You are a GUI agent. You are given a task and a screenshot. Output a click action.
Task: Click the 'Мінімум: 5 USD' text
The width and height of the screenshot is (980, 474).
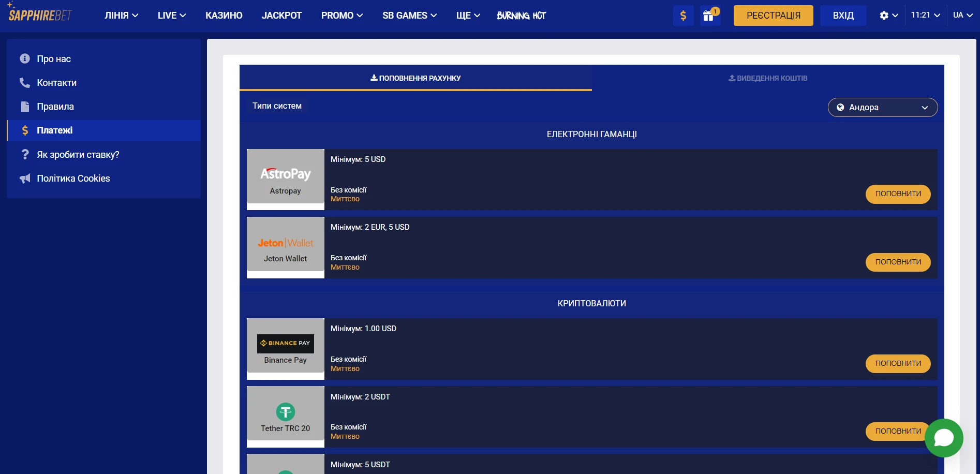[x=358, y=159]
